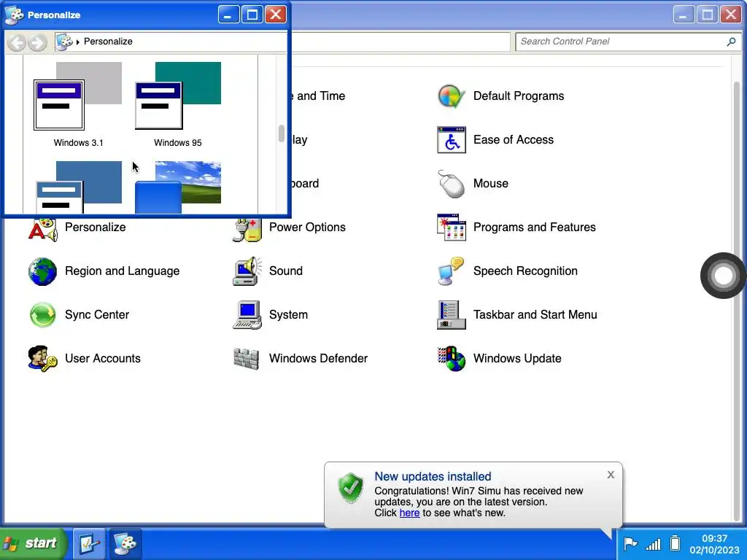Click back arrow in Personalize window
The image size is (747, 560).
click(x=18, y=42)
